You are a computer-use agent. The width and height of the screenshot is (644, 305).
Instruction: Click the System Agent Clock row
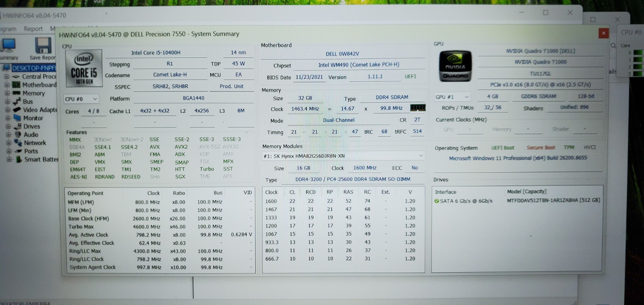coord(160,267)
